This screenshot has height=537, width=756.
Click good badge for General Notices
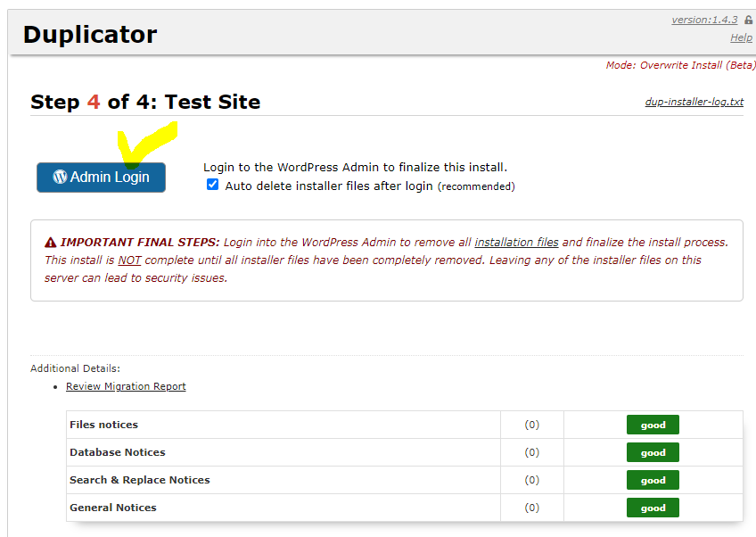click(x=653, y=508)
